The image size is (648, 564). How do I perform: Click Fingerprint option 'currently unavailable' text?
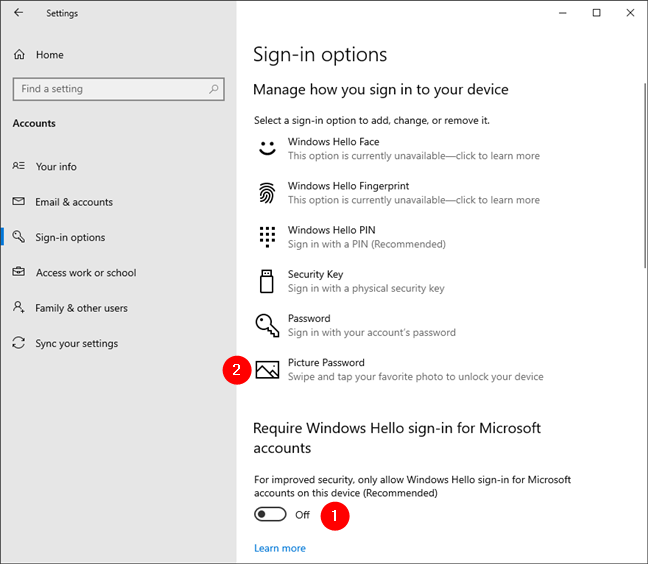tap(414, 200)
